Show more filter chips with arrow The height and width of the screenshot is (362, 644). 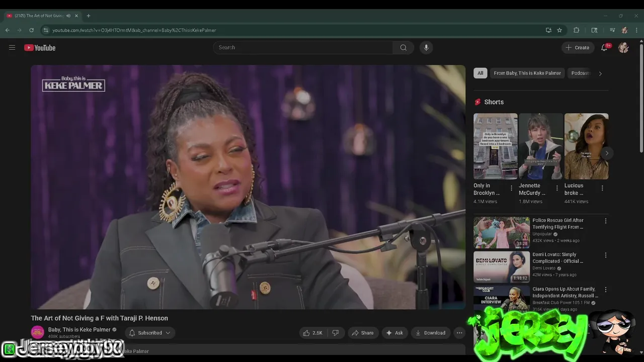click(x=600, y=73)
